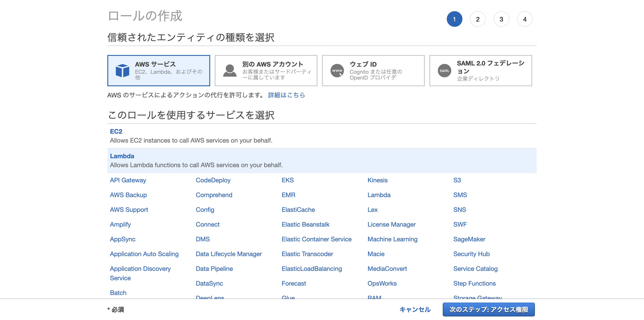Select the highlighted Lambda use case row

(322, 160)
